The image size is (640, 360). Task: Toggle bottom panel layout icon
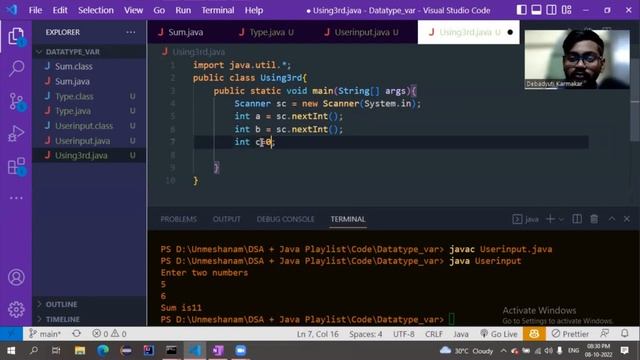536,10
